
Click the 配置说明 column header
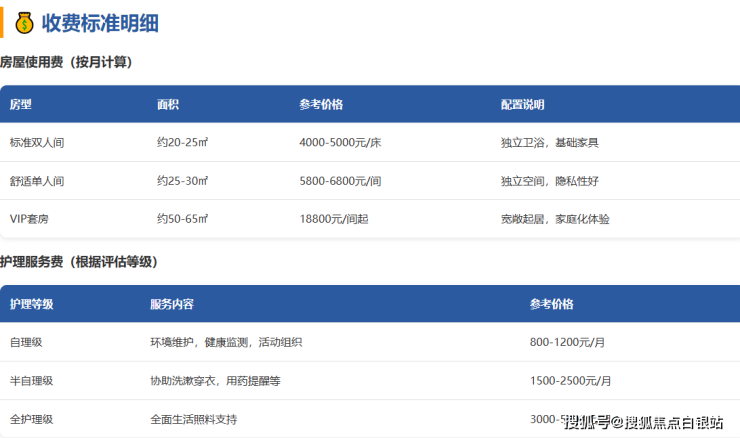pos(522,104)
